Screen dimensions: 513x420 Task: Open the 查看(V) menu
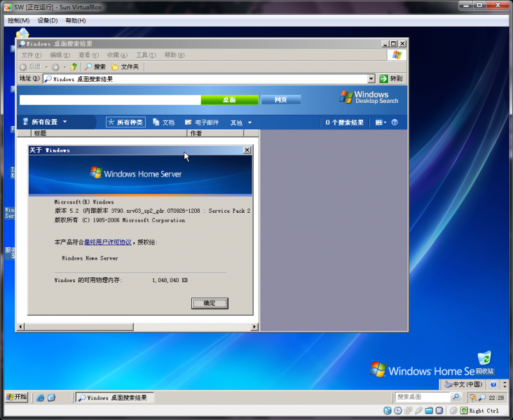[88, 55]
